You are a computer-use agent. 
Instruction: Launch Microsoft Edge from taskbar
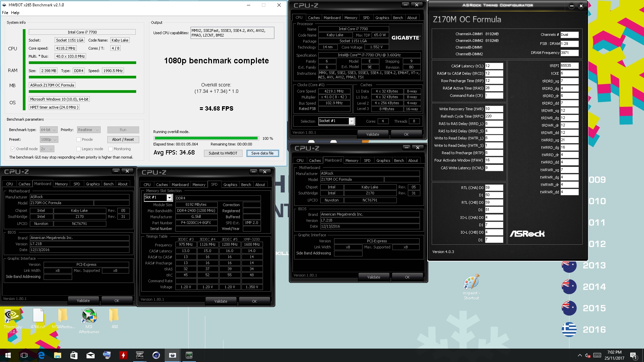point(41,355)
